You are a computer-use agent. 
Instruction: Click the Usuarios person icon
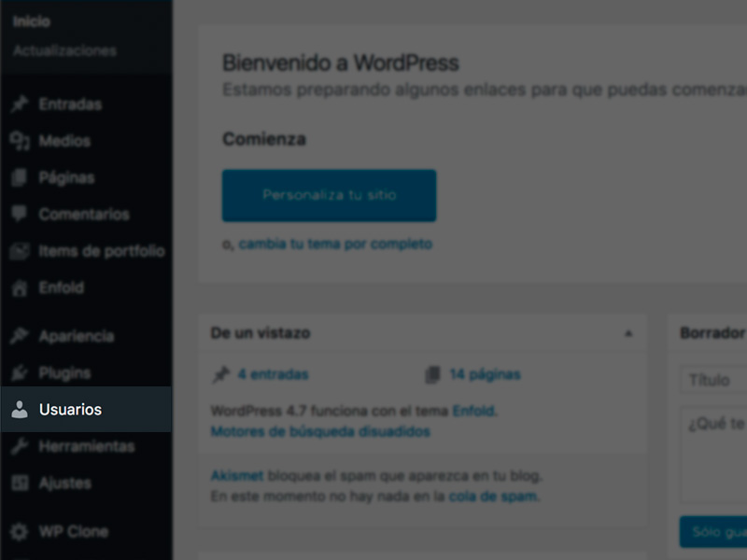click(20, 410)
